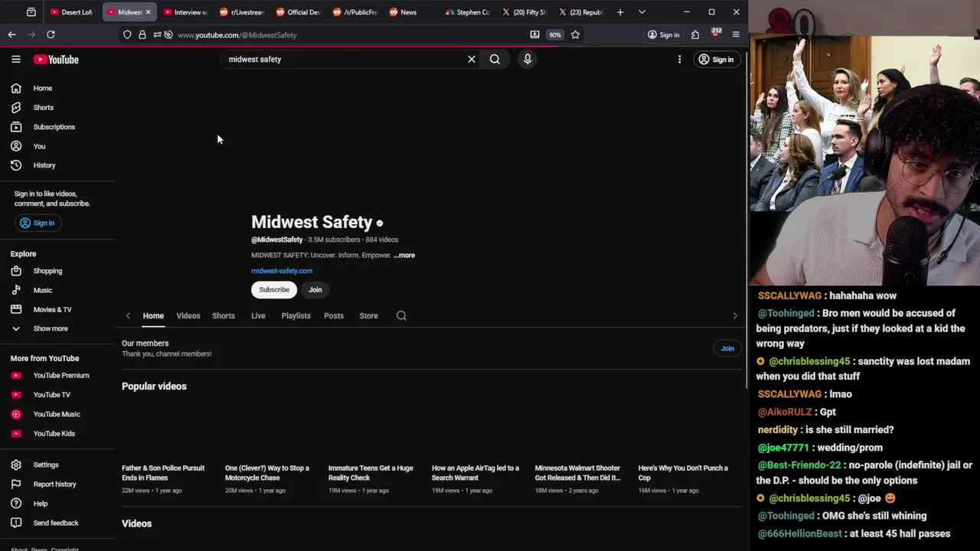Open You section in sidebar
This screenshot has height=551, width=980.
(39, 146)
